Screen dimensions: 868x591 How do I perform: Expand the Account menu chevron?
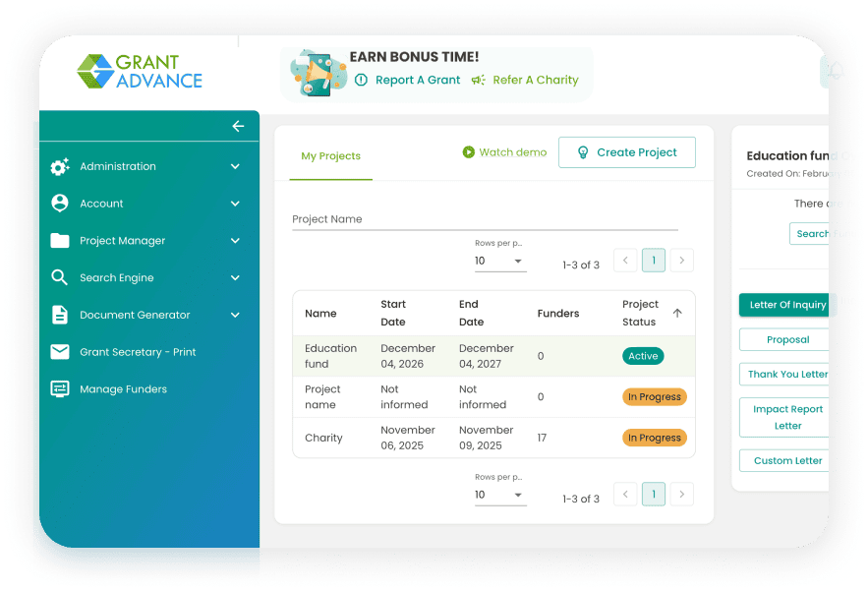coord(235,204)
